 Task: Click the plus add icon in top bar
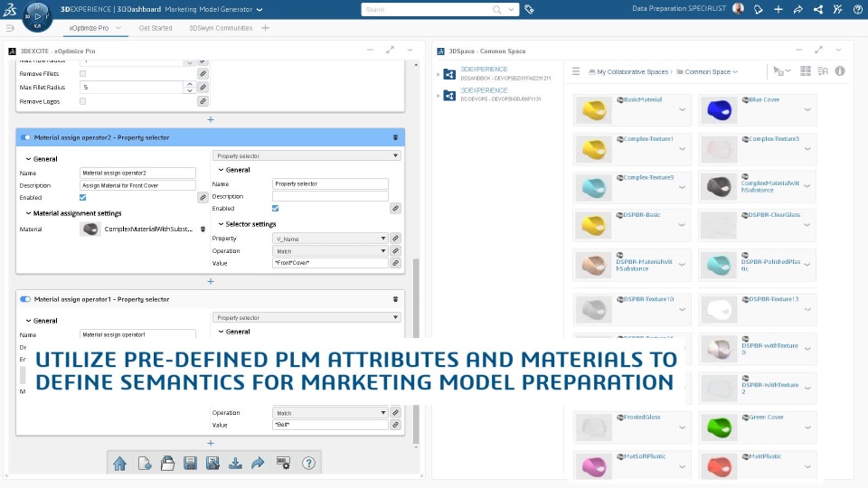(x=778, y=9)
